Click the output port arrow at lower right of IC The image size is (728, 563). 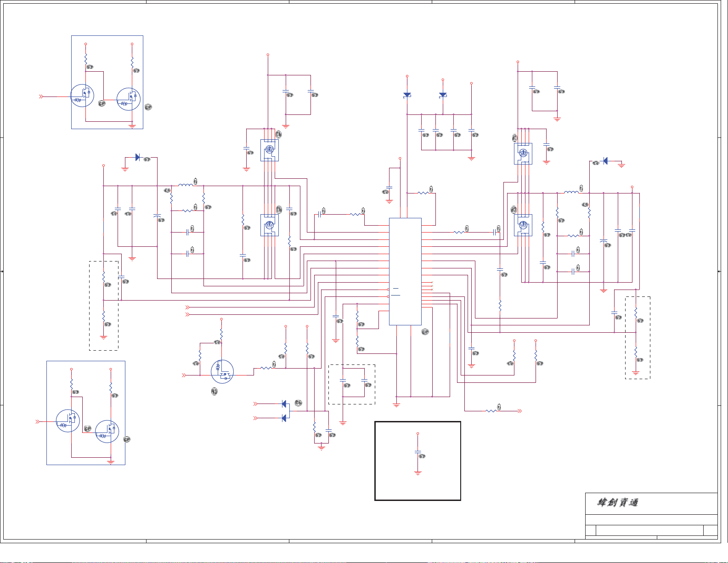[519, 411]
